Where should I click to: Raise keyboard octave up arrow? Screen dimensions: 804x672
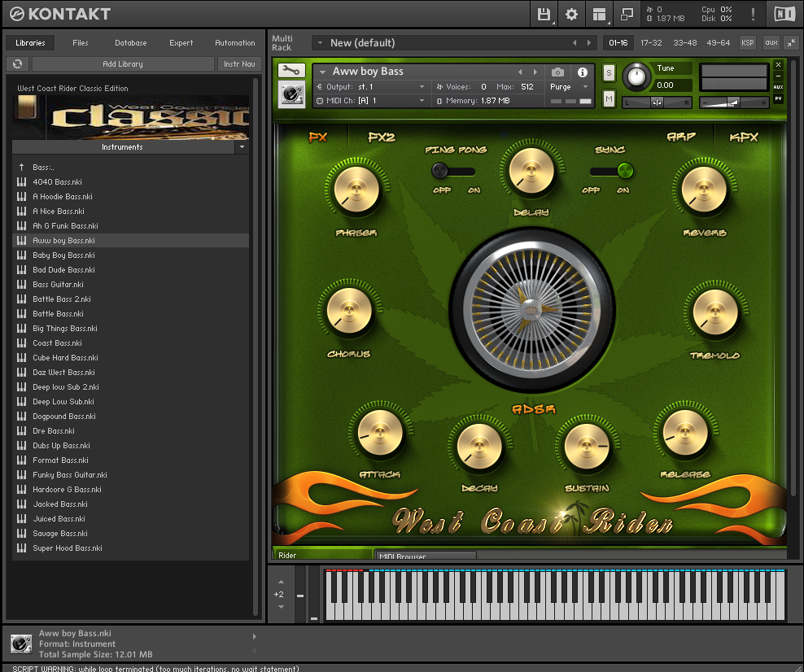click(x=281, y=582)
